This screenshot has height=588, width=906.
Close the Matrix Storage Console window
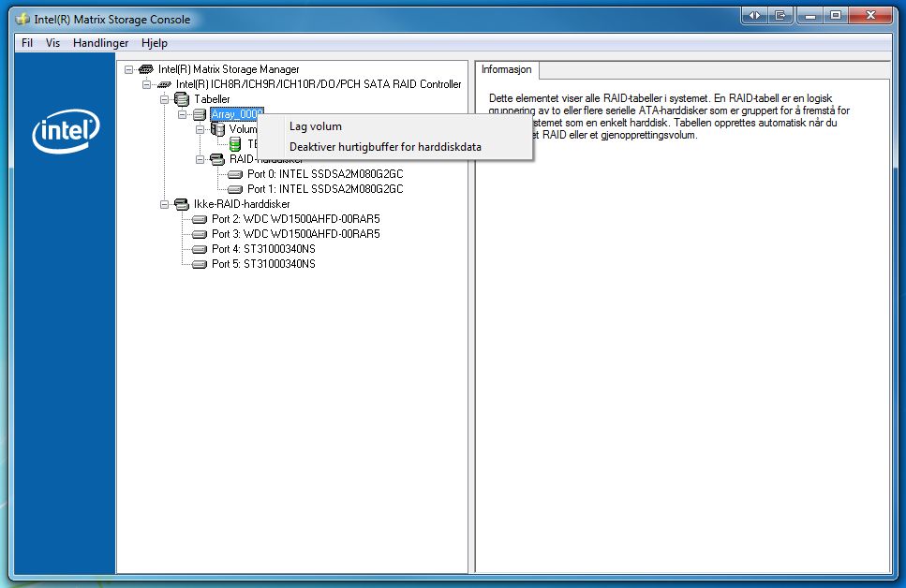(870, 16)
